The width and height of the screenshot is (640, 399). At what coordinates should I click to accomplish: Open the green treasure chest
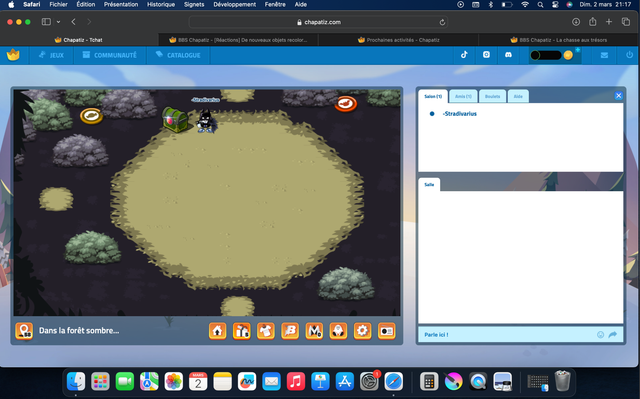175,119
